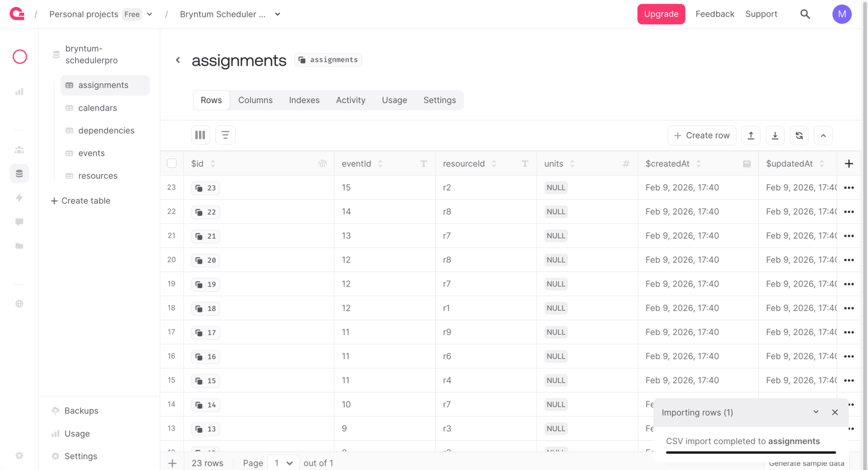
Task: Expand the Personal projects dropdown
Action: pos(150,14)
